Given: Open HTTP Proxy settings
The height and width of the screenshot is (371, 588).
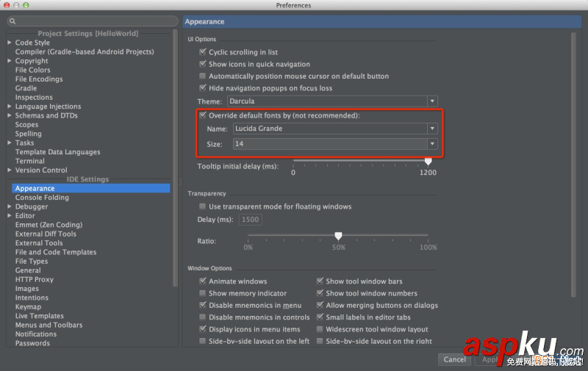Looking at the screenshot, I should 34,279.
